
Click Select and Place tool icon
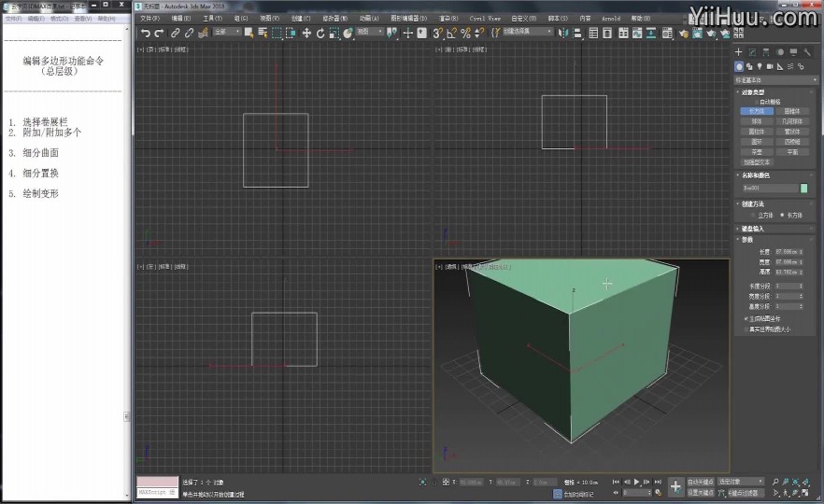coord(348,33)
